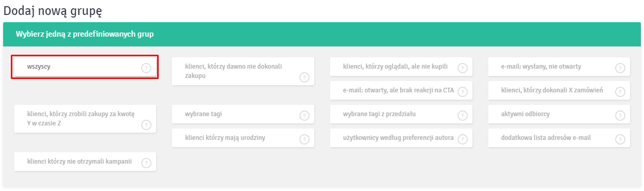Select the 'wszyscy' predefined group
The image size is (644, 191).
85,67
